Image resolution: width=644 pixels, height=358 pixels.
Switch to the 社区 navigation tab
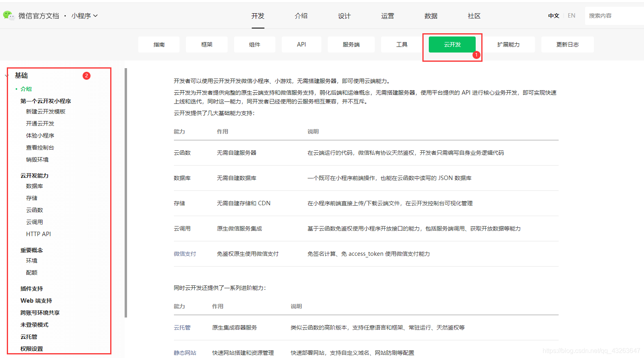474,16
